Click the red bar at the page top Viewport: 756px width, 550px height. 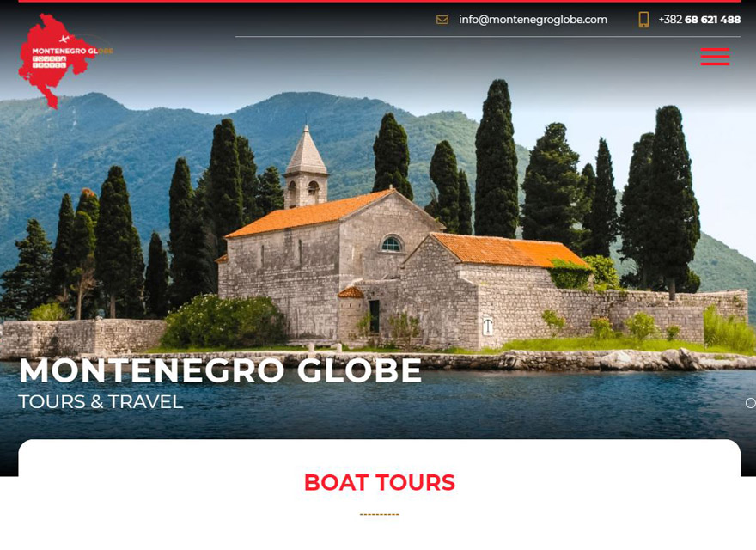click(x=380, y=1)
